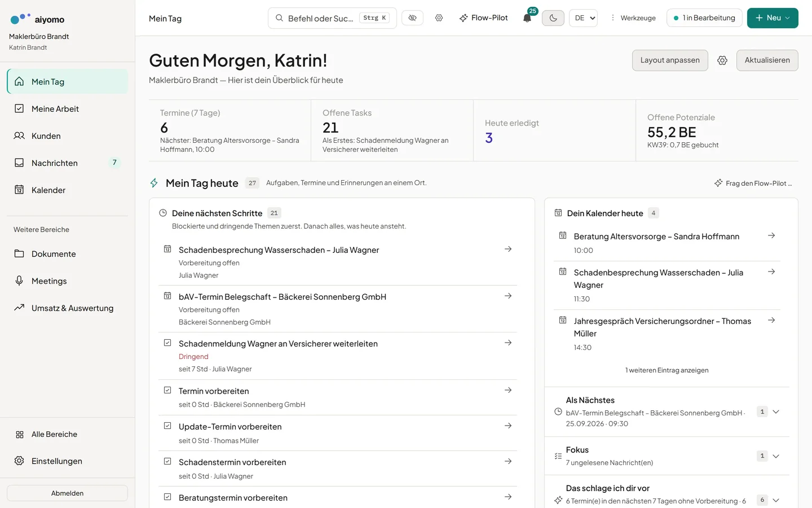The image size is (812, 508).
Task: Click 'Katrin Brandt' user name in sidebar
Action: (x=28, y=47)
